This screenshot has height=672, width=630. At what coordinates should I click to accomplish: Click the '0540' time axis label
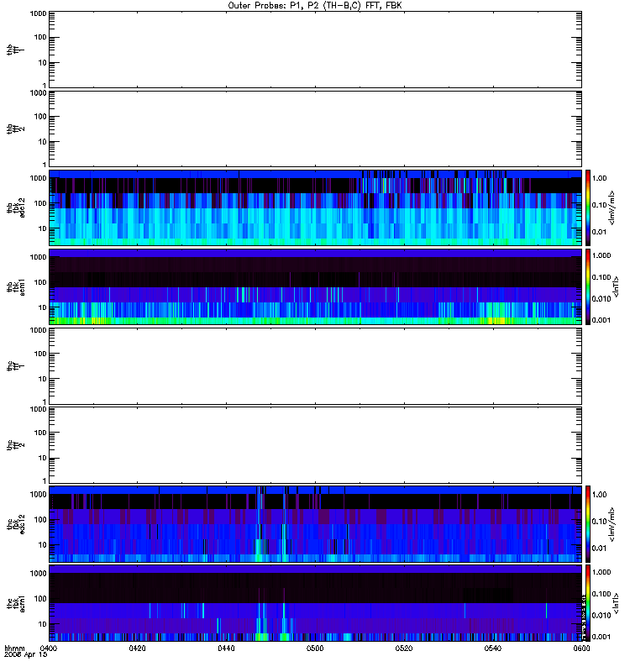[x=493, y=648]
